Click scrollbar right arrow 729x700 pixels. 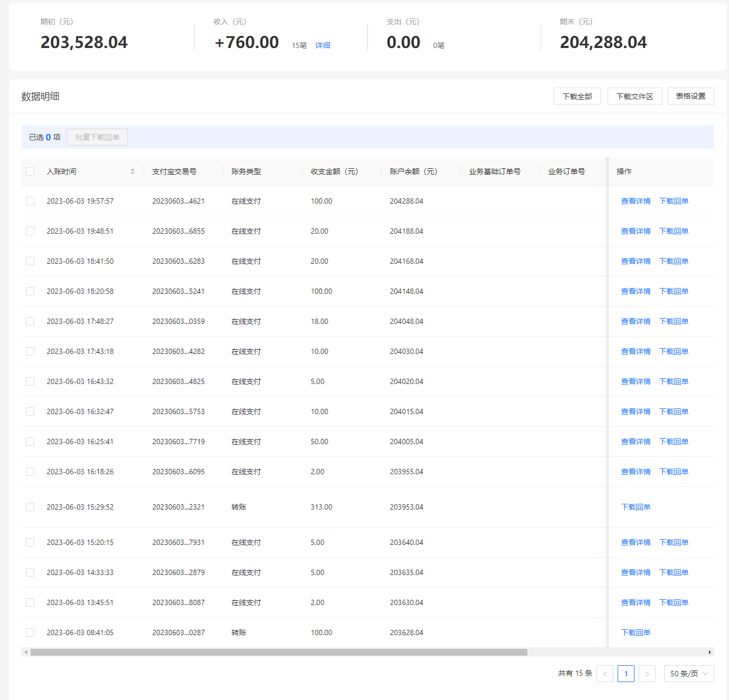pos(710,653)
